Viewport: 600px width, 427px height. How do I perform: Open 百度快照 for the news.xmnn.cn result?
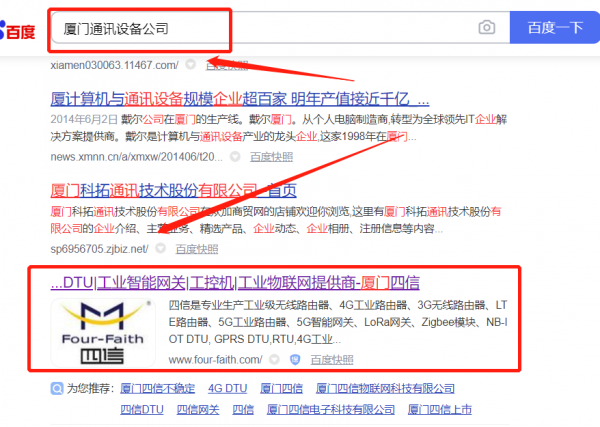[x=271, y=157]
